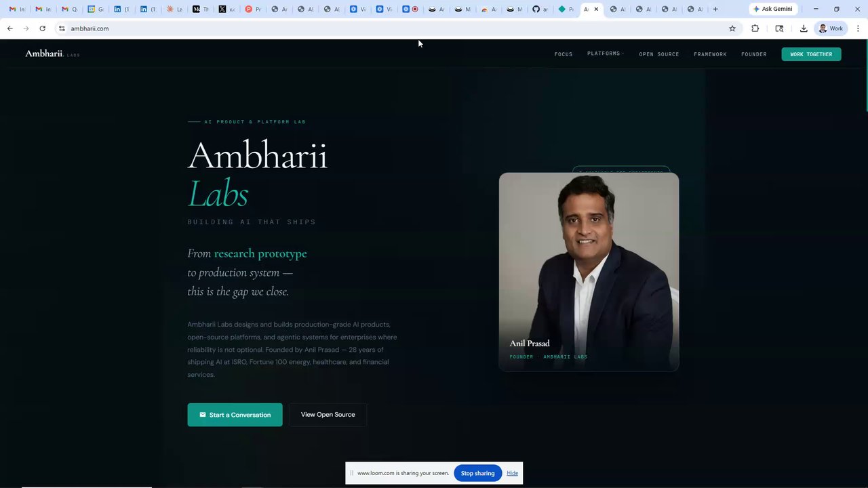The image size is (868, 488).
Task: Click the Hide link on sharing bar
Action: tap(512, 473)
